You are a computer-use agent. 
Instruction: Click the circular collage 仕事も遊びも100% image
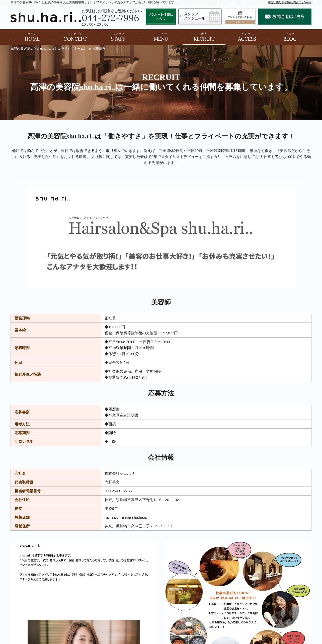tap(238, 592)
